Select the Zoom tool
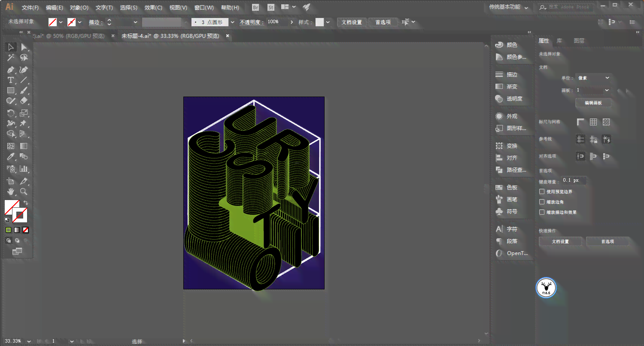This screenshot has height=346, width=644. pos(24,191)
